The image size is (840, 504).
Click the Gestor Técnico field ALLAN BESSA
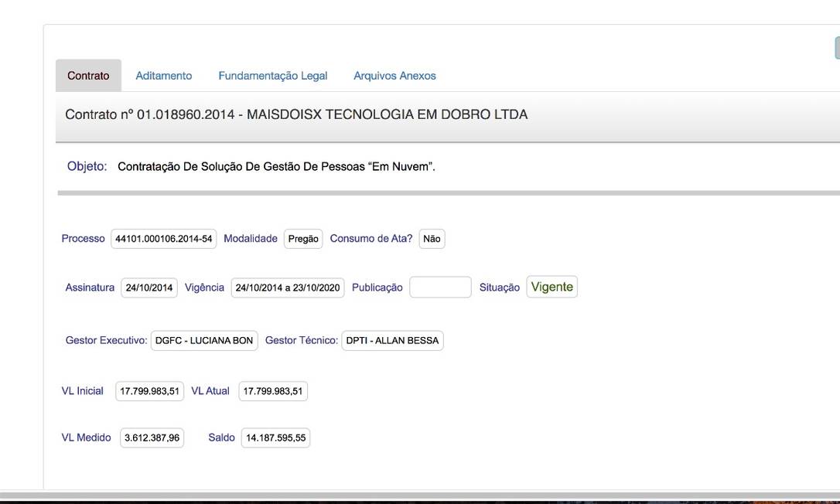click(x=392, y=341)
